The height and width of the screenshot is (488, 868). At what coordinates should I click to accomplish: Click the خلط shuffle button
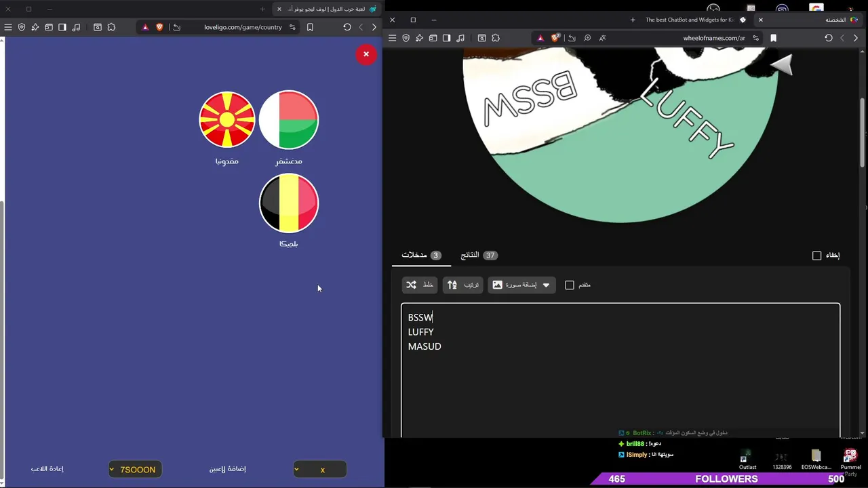point(420,285)
